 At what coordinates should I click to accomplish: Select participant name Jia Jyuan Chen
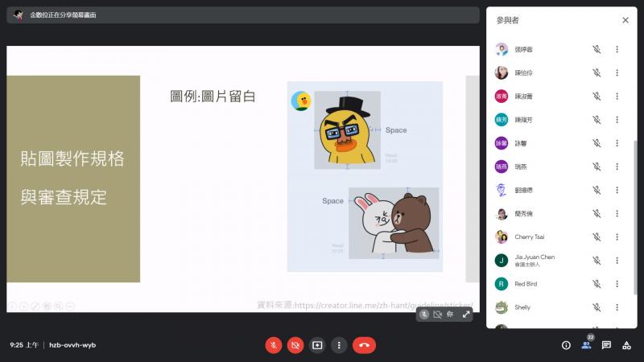[535, 257]
